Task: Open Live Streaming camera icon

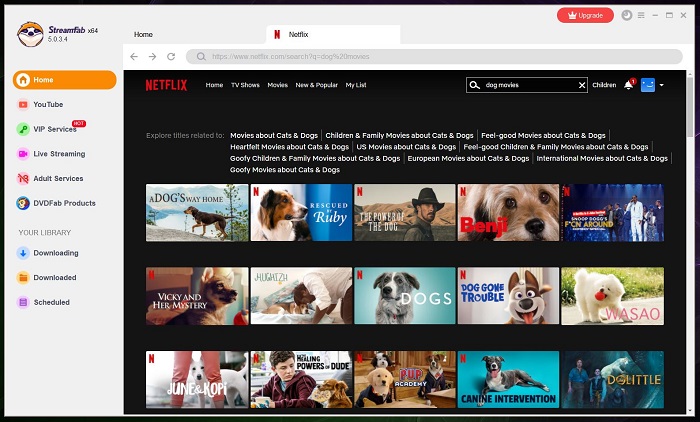Action: [23, 154]
